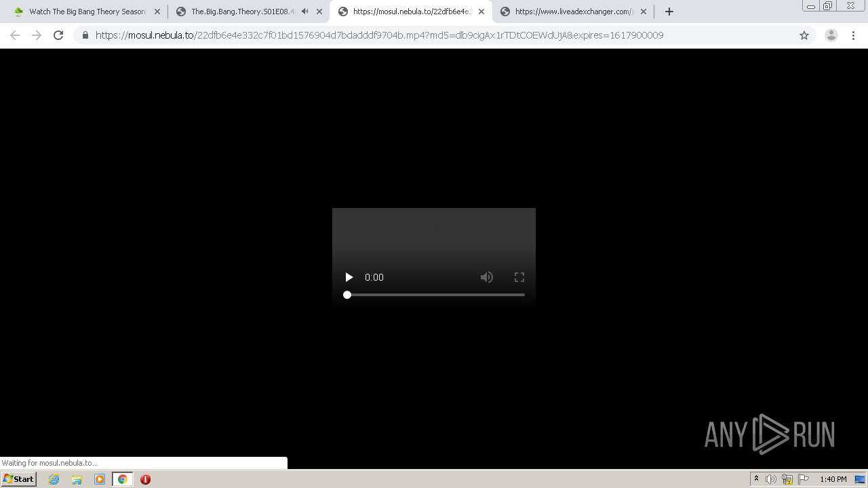Restore down the Chrome window

[828, 6]
